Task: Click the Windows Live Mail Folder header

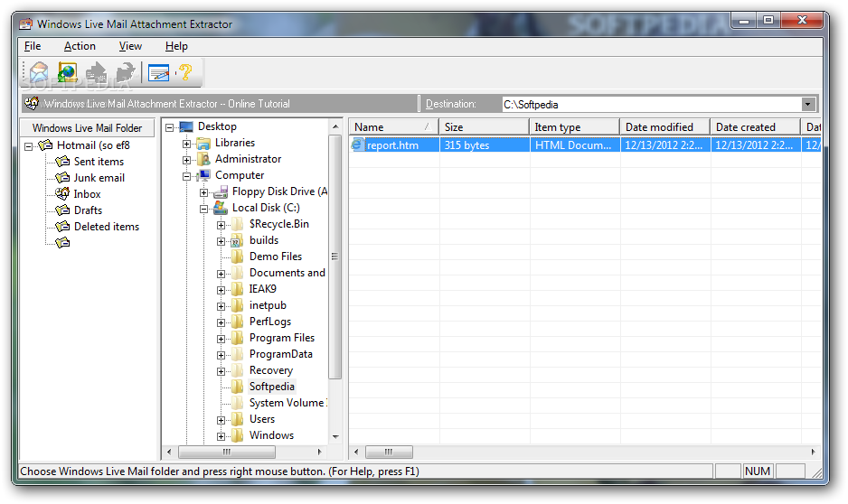Action: (87, 128)
